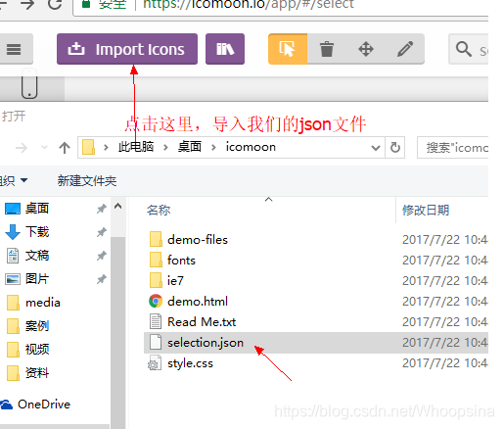Click 新建文件夹 to create a folder
The width and height of the screenshot is (504, 429).
coord(87,180)
